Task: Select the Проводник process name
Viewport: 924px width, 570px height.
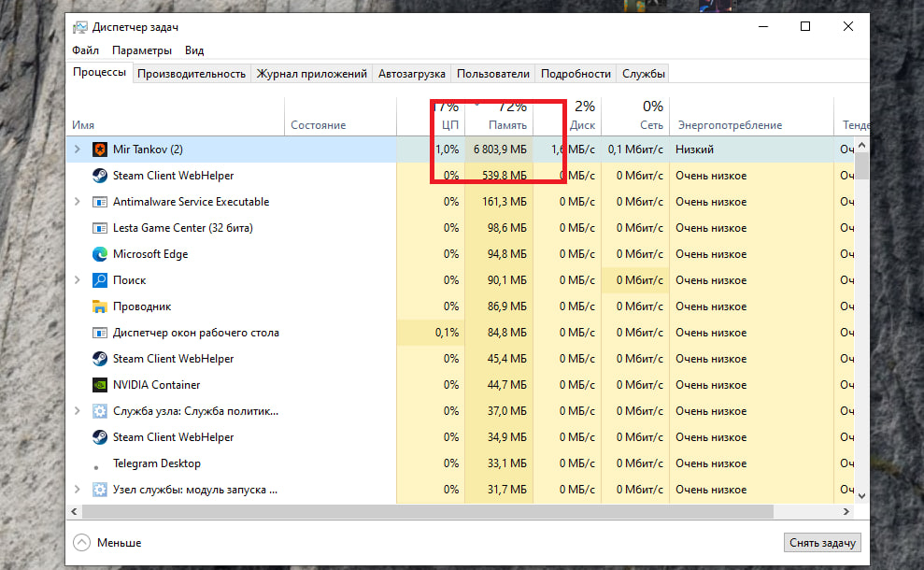Action: pos(142,306)
